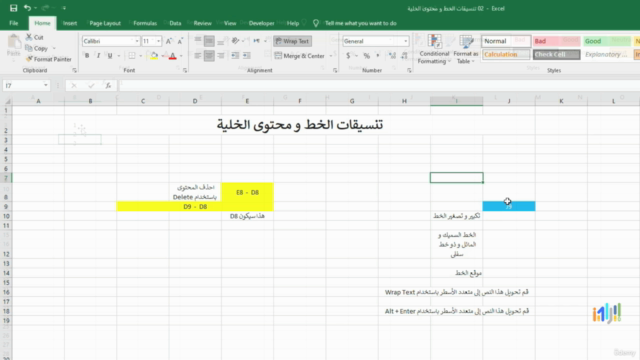Viewport: 640px width, 360px height.
Task: Click the Borders icon
Action: tap(131, 56)
